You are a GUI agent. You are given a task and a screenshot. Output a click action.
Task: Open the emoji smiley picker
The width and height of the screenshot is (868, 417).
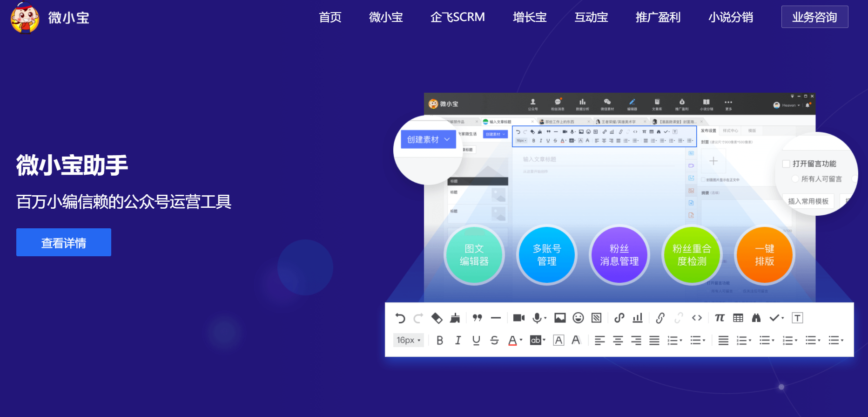578,318
